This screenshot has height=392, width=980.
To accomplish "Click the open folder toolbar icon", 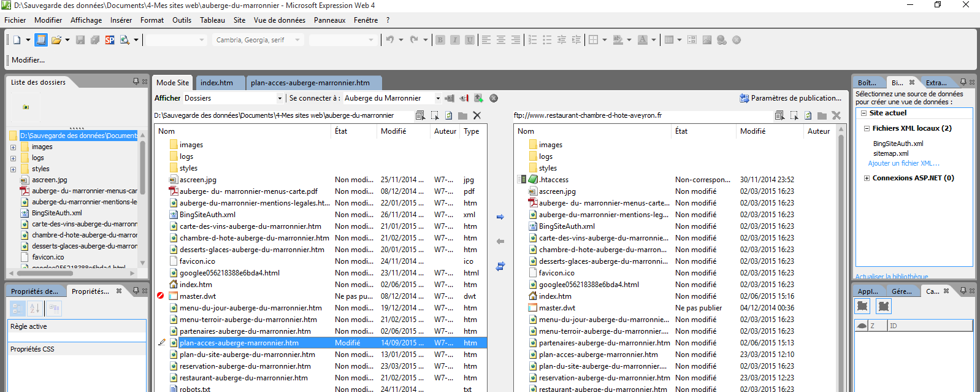I will click(x=56, y=40).
